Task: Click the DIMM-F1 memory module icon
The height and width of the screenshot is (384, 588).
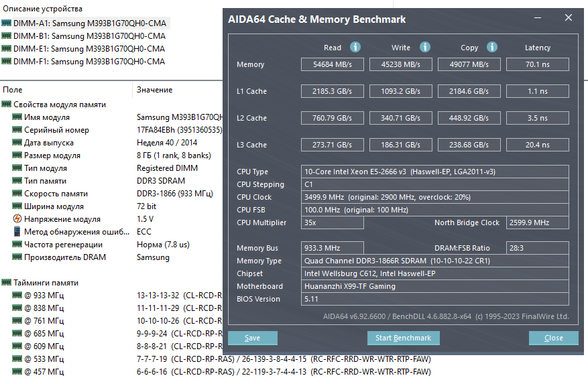Action: 7,61
